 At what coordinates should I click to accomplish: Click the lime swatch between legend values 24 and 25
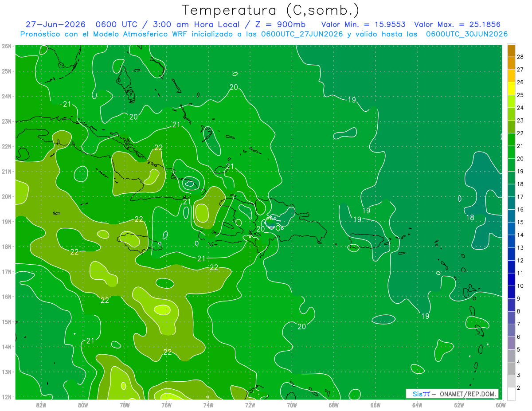pyautogui.click(x=511, y=102)
